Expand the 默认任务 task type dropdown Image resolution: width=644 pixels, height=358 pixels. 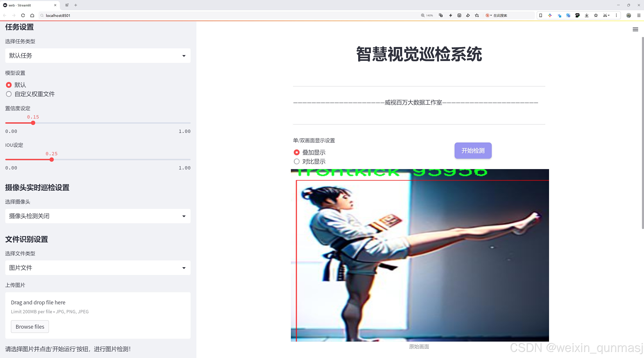(98, 56)
